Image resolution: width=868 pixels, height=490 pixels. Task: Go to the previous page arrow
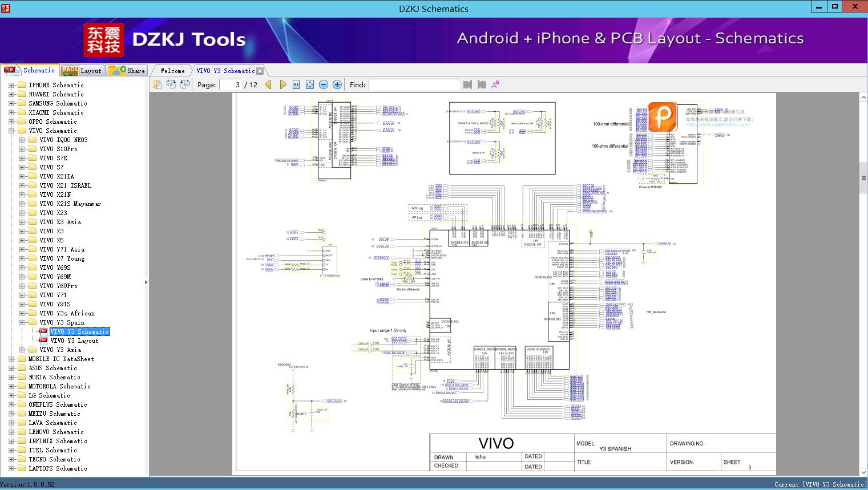pyautogui.click(x=269, y=84)
